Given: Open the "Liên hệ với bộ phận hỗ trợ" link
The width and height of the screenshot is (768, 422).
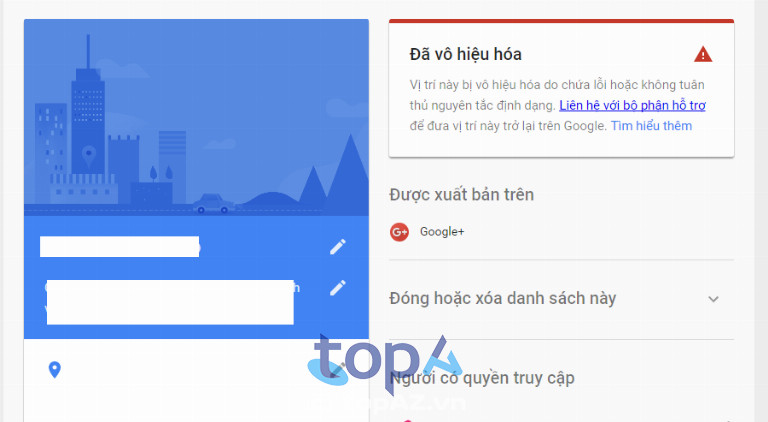Looking at the screenshot, I should coord(632,105).
